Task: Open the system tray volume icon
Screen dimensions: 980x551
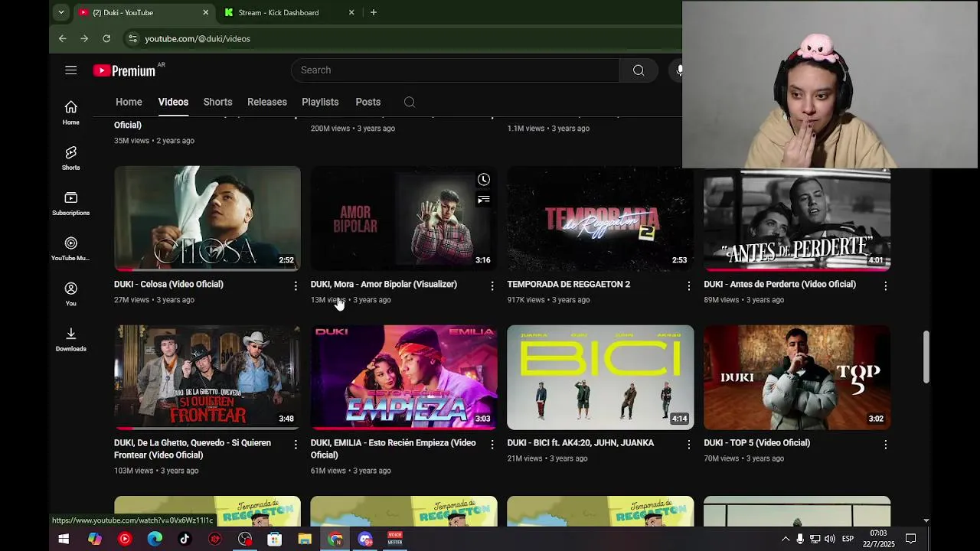Action: click(x=830, y=539)
